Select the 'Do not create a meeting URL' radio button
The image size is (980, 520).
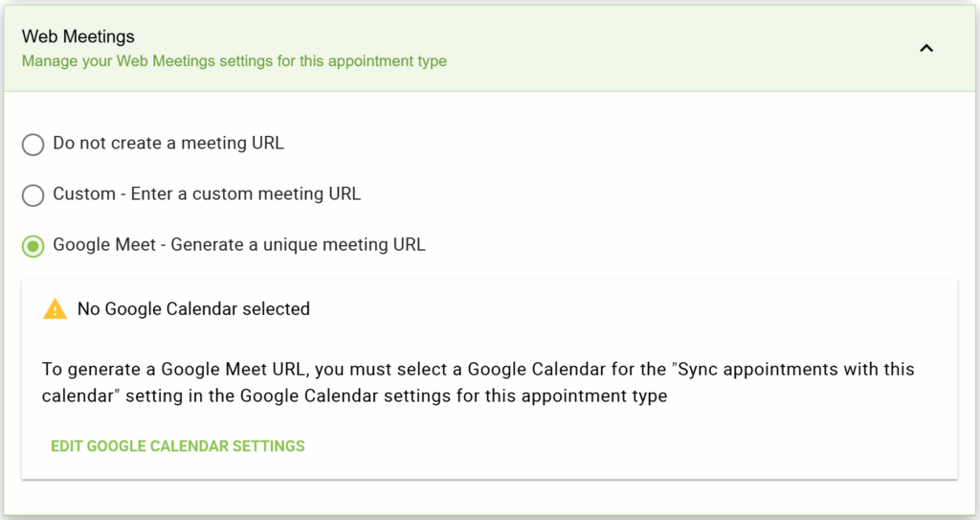pyautogui.click(x=33, y=145)
